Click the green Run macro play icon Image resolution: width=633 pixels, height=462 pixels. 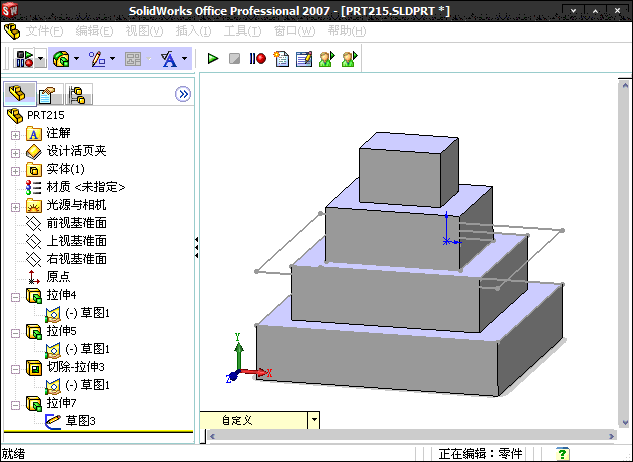pos(213,59)
